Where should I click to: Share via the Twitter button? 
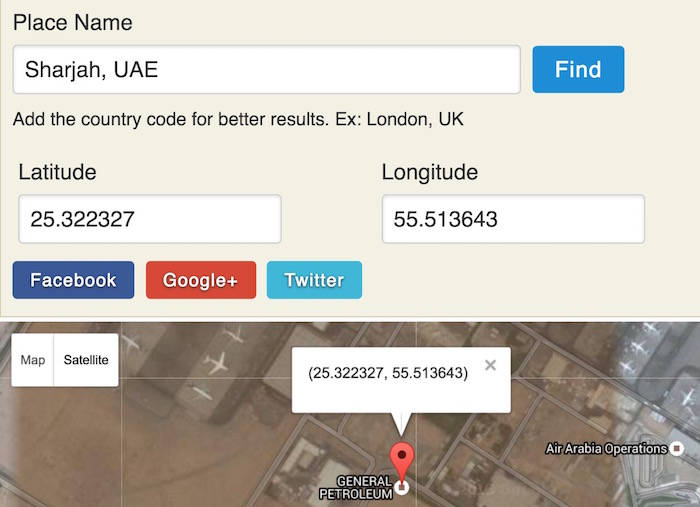coord(314,281)
